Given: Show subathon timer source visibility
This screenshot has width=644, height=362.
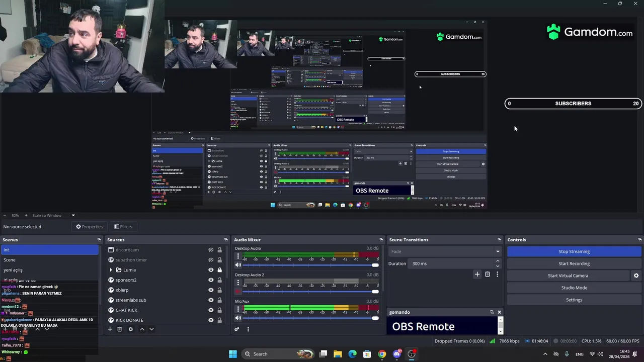Looking at the screenshot, I should tap(211, 260).
